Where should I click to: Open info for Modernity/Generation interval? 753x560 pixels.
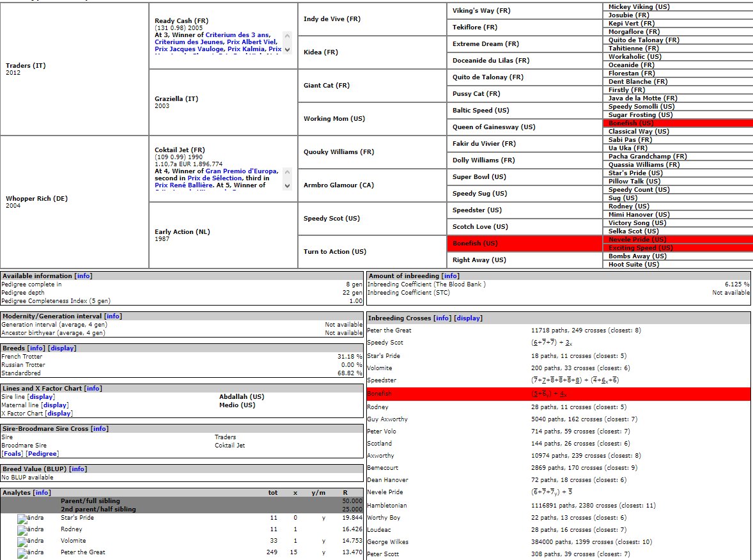click(113, 316)
